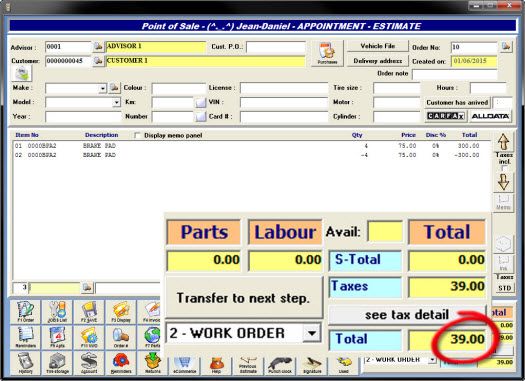The image size is (525, 381).
Task: Click the Avail yellow field
Action: (x=385, y=231)
